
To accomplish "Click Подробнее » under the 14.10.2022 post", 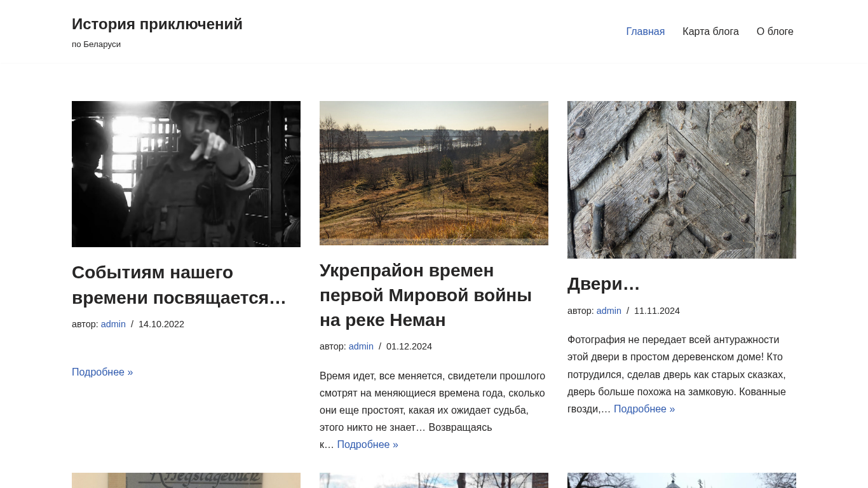I will pyautogui.click(x=102, y=372).
